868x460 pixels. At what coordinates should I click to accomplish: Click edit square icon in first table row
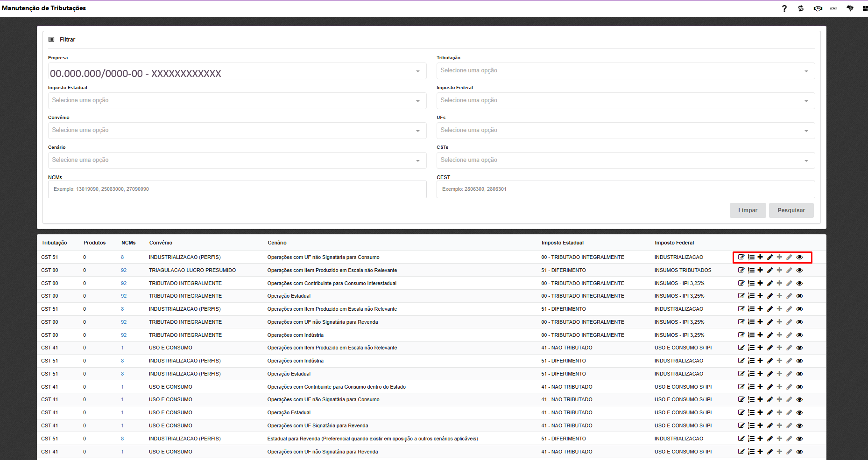tap(741, 257)
